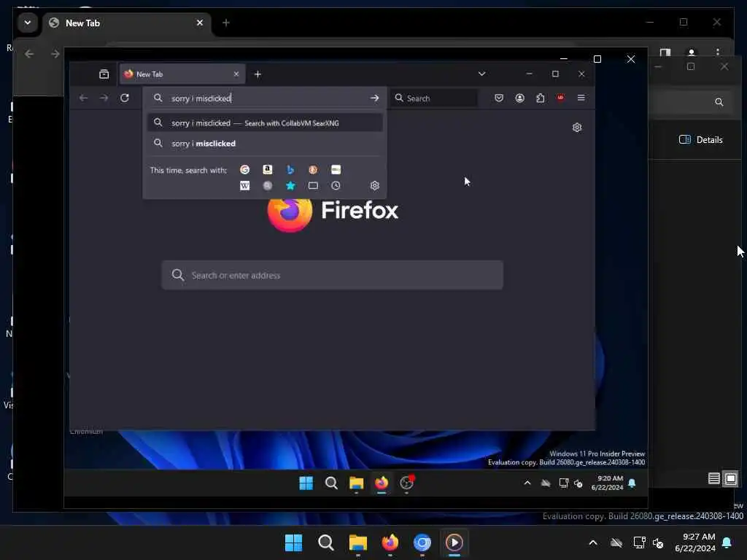Select suggestion 'Search with CollabVM SearXNG'
Viewport: 747px width, 560px height.
pos(265,122)
